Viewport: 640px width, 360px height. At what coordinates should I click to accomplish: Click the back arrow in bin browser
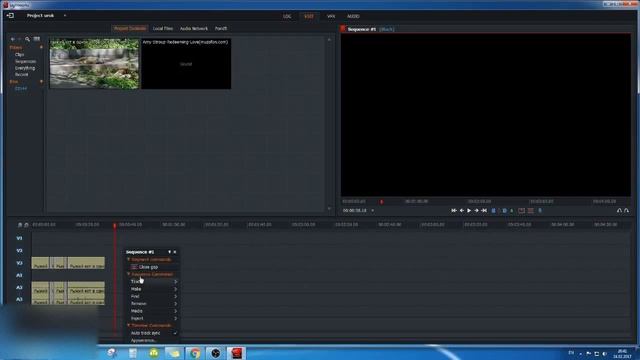point(13,39)
